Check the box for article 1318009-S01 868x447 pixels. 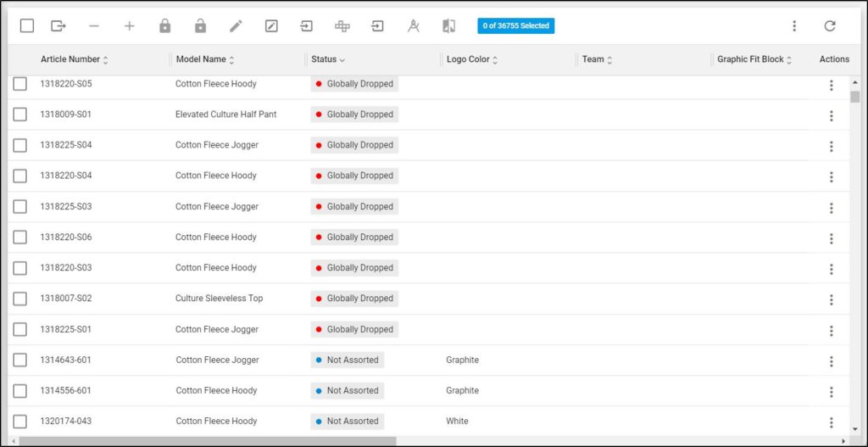tap(20, 115)
